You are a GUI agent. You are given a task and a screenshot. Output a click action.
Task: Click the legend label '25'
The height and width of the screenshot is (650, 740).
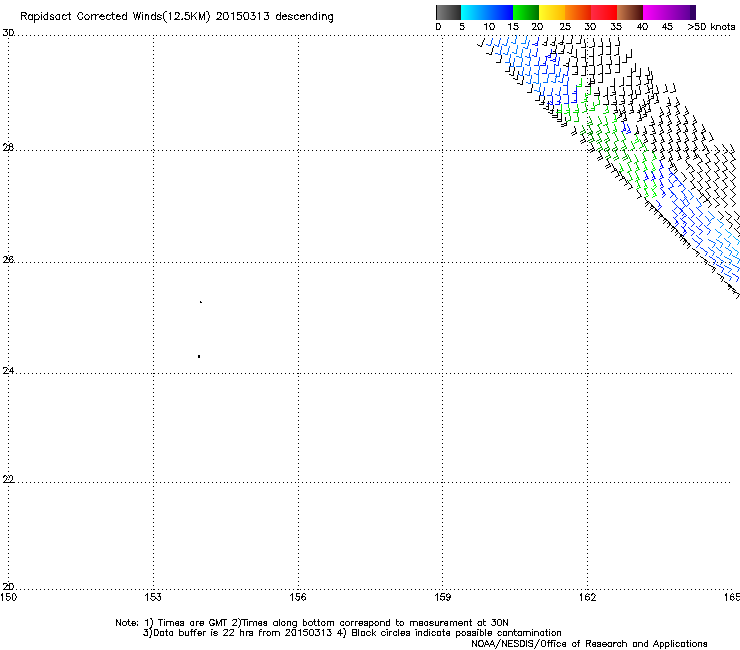pos(565,27)
